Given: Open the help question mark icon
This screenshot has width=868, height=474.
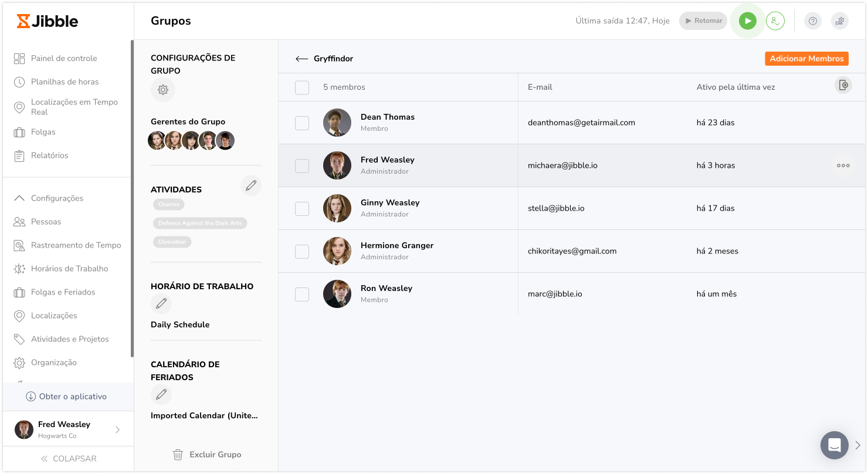Looking at the screenshot, I should click(x=813, y=21).
